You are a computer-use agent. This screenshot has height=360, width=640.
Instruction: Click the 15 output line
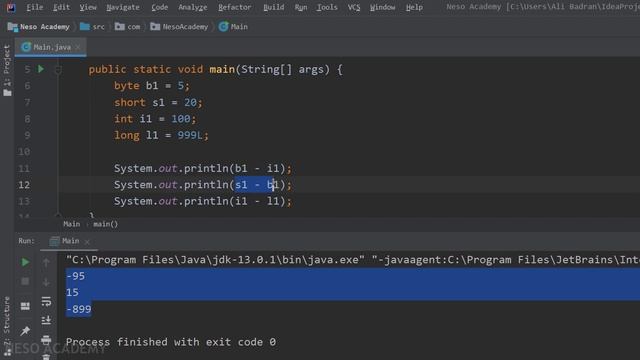click(x=72, y=293)
